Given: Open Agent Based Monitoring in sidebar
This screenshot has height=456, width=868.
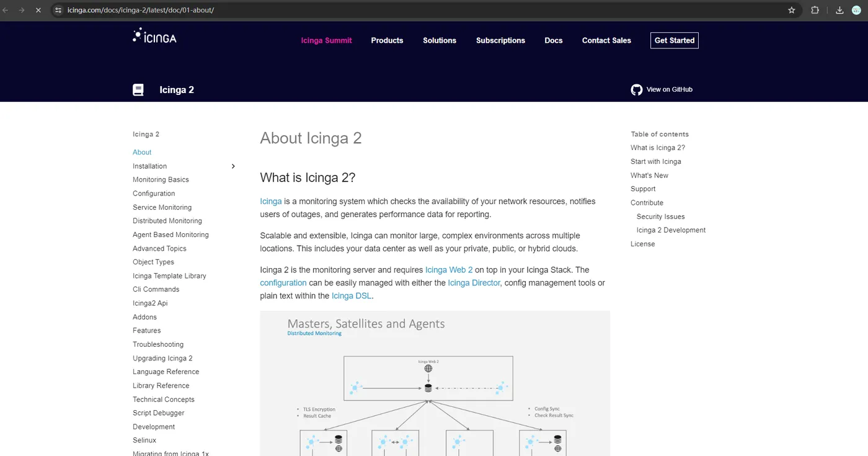Looking at the screenshot, I should pos(170,235).
